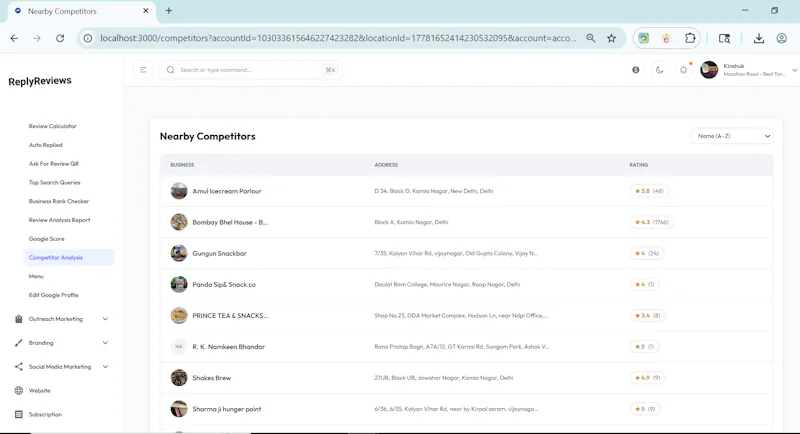Reload the Nearby Competitors page
The image size is (800, 434).
pos(60,38)
